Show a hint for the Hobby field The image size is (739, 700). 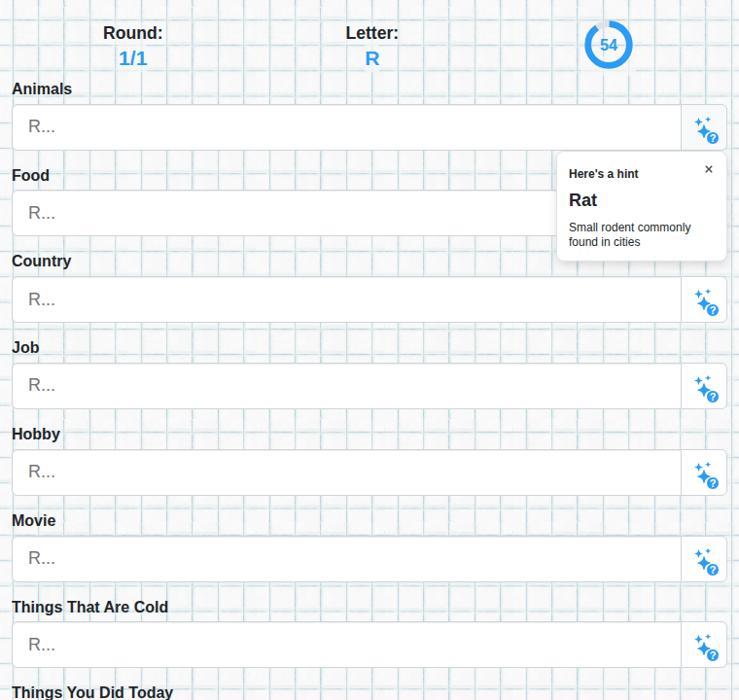[704, 472]
